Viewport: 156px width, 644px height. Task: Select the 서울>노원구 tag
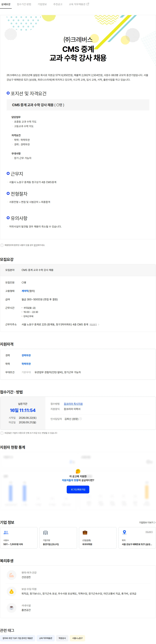coord(78,638)
